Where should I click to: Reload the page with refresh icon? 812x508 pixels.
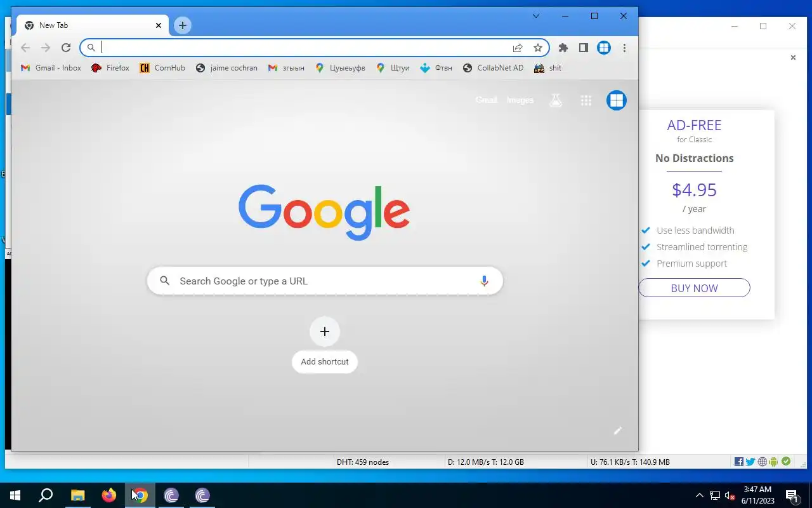click(x=66, y=48)
